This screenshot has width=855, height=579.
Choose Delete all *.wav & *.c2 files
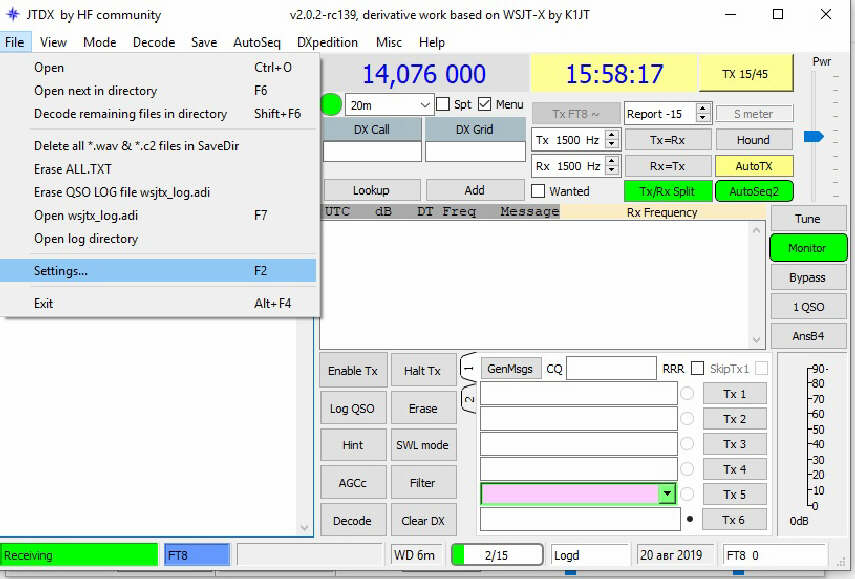coord(158,146)
